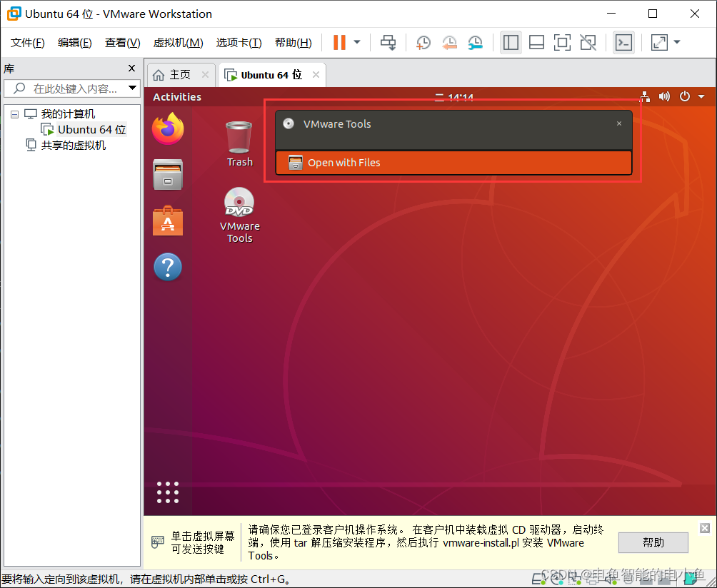Screen dimensions: 717x588
Task: Pause the virtual machine with orange pause button
Action: click(339, 43)
